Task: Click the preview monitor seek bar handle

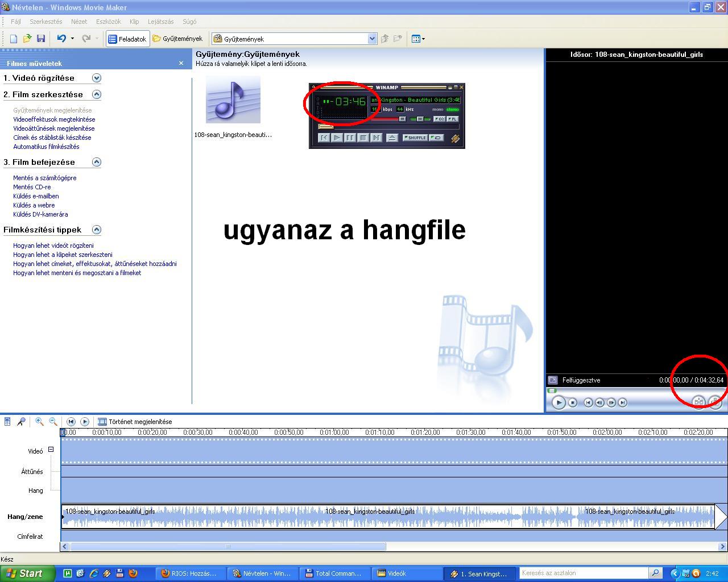Action: (551, 390)
